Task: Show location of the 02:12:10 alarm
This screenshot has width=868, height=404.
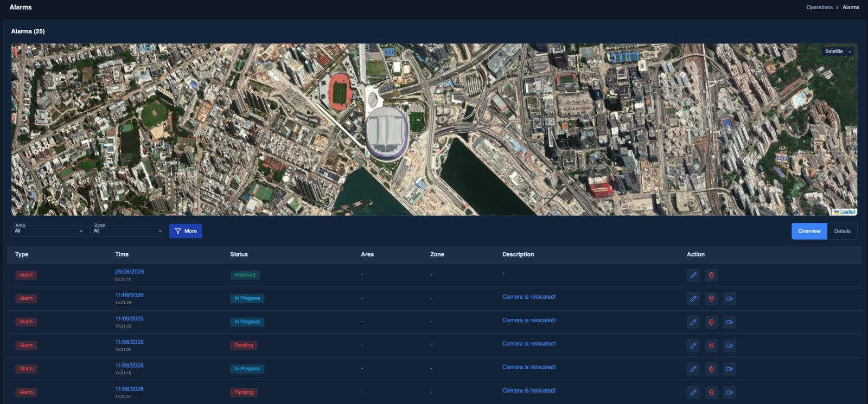Action: click(x=711, y=275)
